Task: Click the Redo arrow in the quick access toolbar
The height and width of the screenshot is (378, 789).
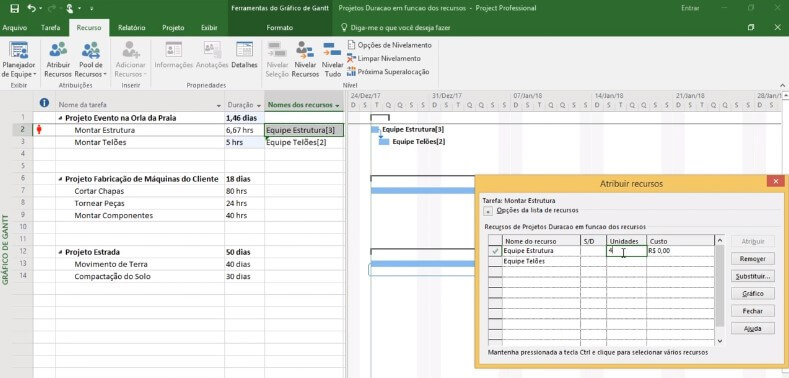Action: (51, 8)
